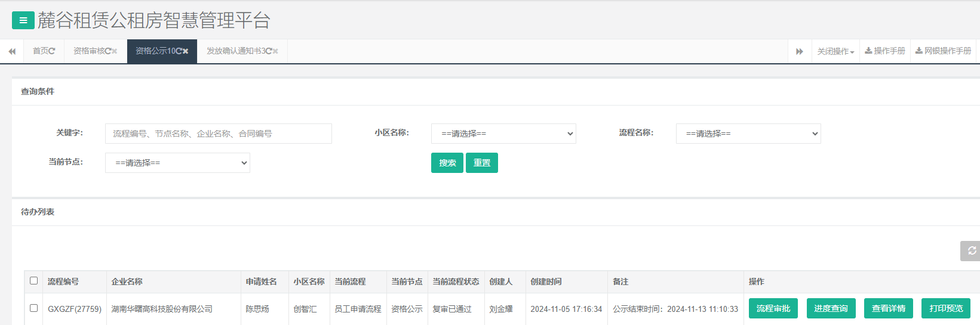The height and width of the screenshot is (325, 980).
Task: Focus the 关键字 keyword input field
Action: pyautogui.click(x=219, y=134)
